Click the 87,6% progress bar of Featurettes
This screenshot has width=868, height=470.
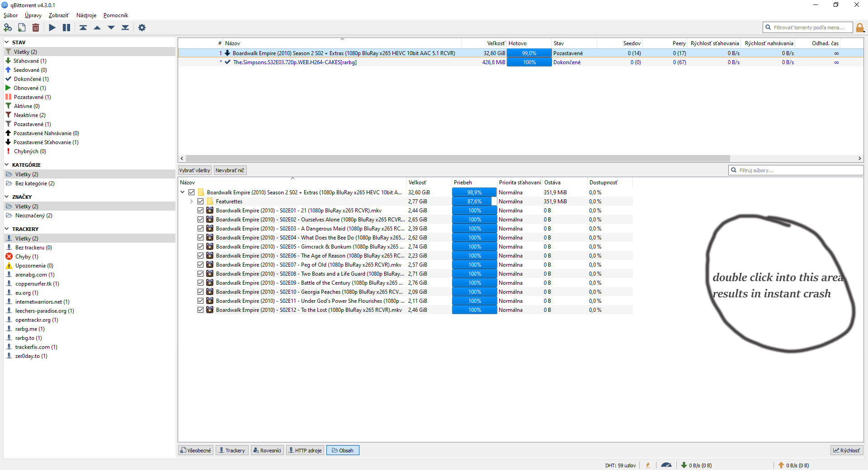pos(474,202)
